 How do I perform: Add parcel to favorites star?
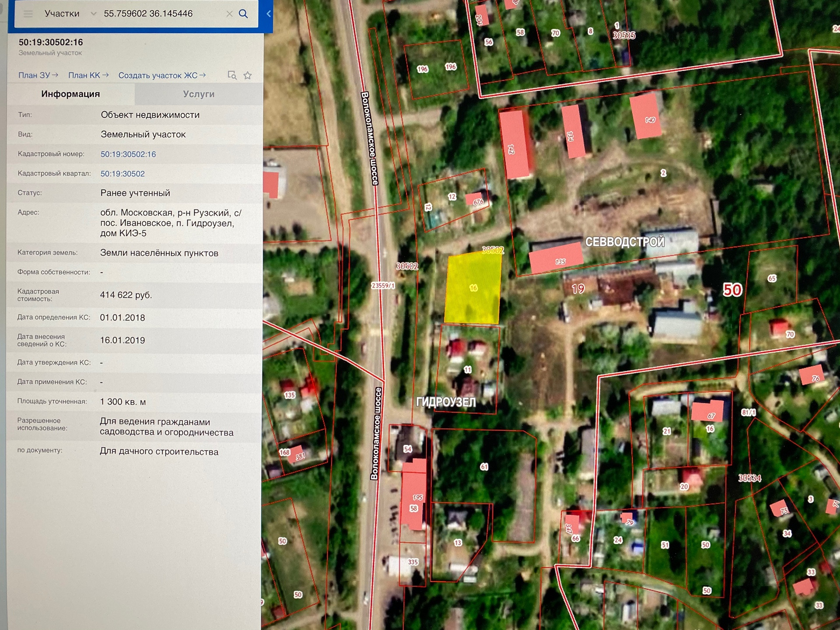[x=248, y=75]
